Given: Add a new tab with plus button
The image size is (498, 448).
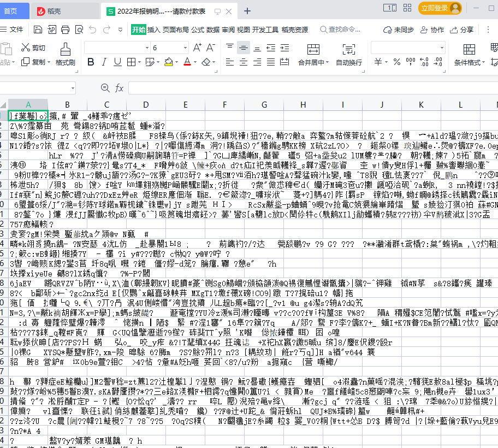Looking at the screenshot, I should tap(247, 11).
